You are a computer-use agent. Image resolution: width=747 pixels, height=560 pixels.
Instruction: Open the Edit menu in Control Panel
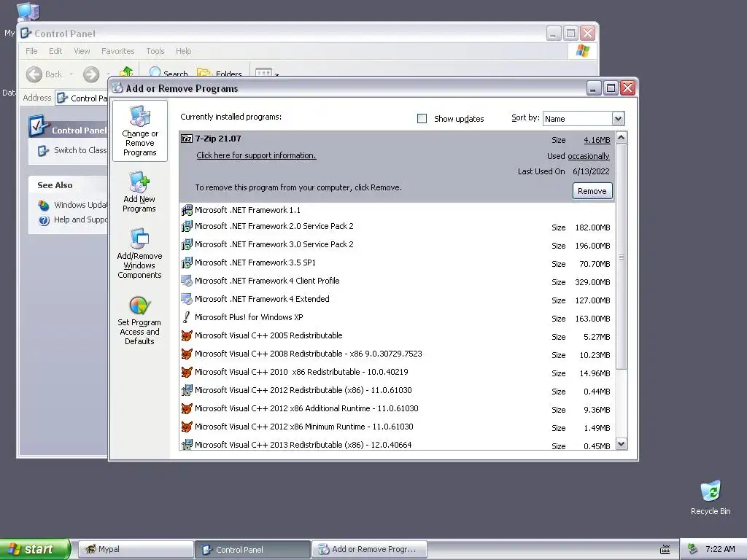point(55,51)
